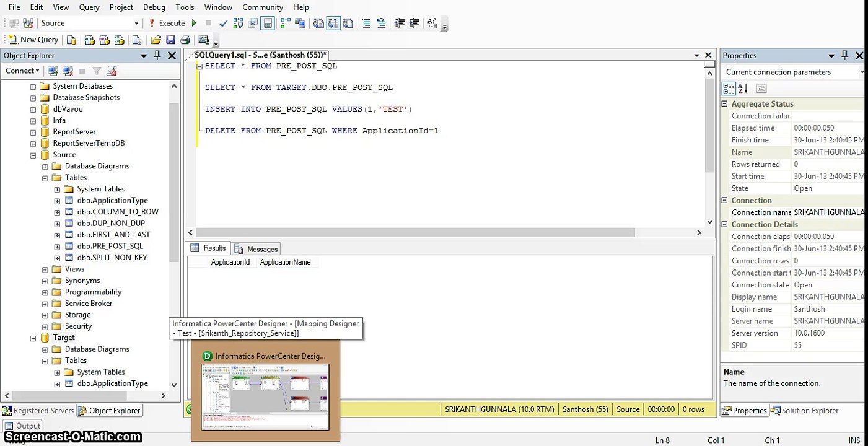Click Disconnect icon in Object Explorer
The image size is (868, 446).
coord(68,71)
